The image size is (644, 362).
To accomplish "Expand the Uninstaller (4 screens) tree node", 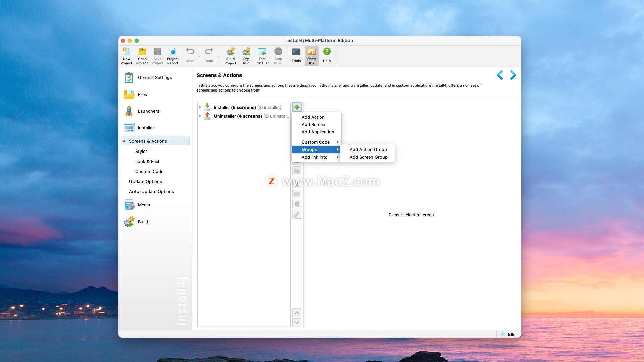I will 200,116.
